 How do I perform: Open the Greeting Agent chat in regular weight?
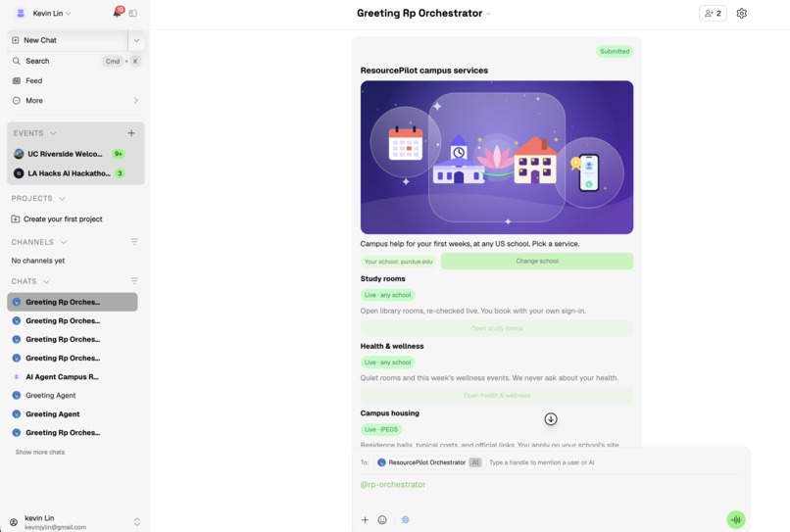pos(73,395)
